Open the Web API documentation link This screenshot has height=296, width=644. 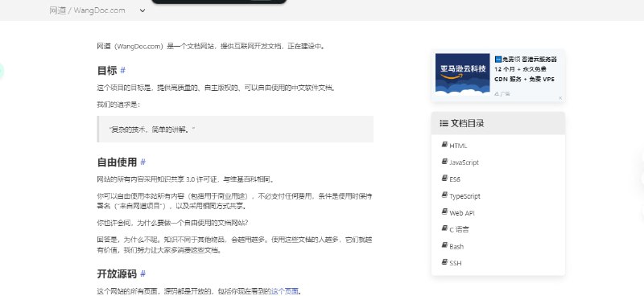pos(462,213)
